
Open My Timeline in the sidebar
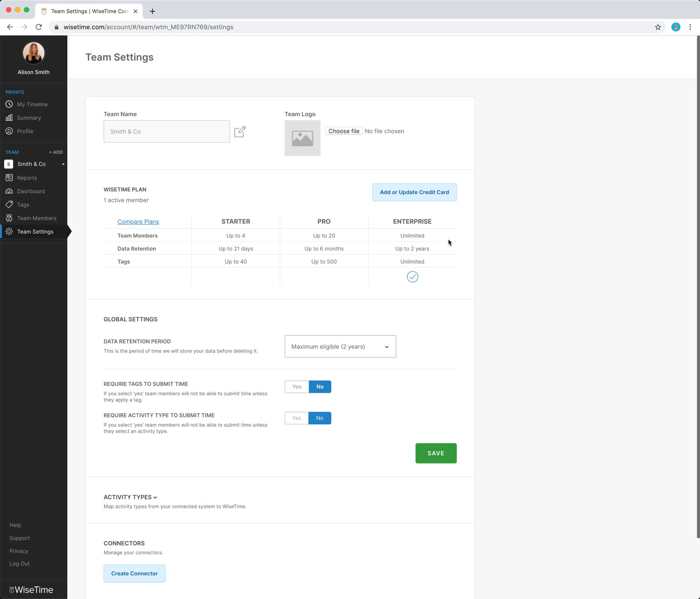(x=32, y=104)
